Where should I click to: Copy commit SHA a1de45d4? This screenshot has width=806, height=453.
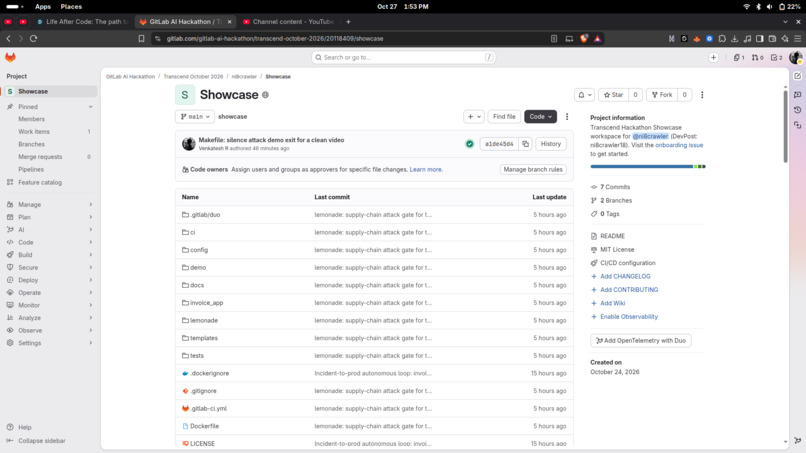(525, 144)
